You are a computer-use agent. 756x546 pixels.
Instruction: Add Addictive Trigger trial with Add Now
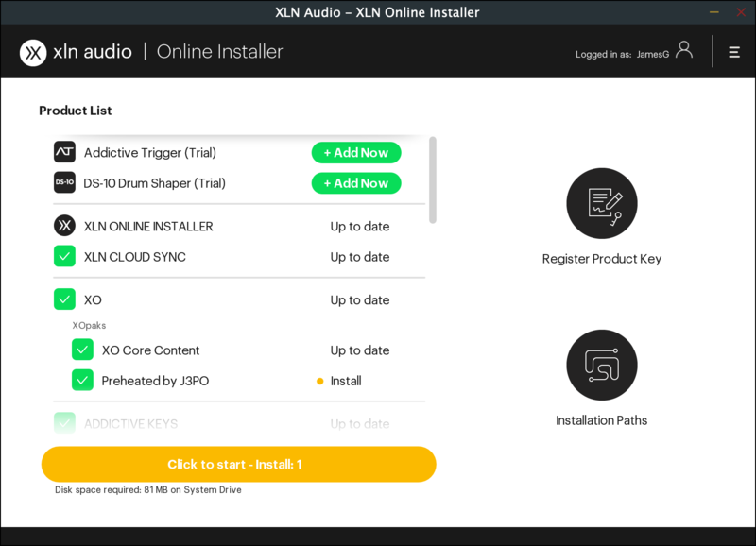pos(356,152)
